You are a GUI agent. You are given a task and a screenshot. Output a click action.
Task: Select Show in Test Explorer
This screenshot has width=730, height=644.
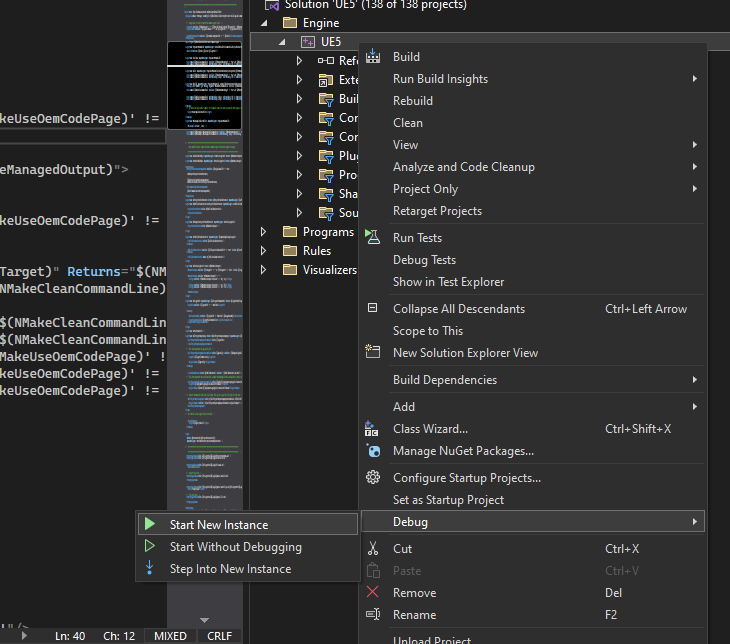[533, 282]
